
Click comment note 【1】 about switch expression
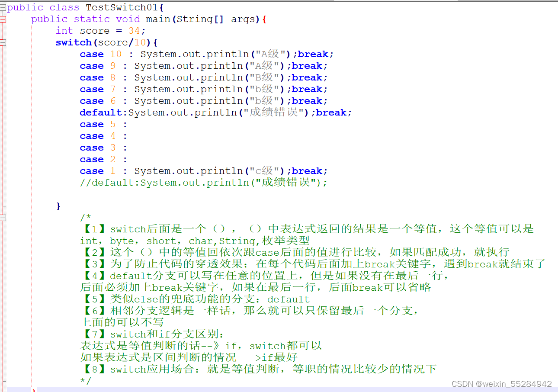(x=307, y=229)
